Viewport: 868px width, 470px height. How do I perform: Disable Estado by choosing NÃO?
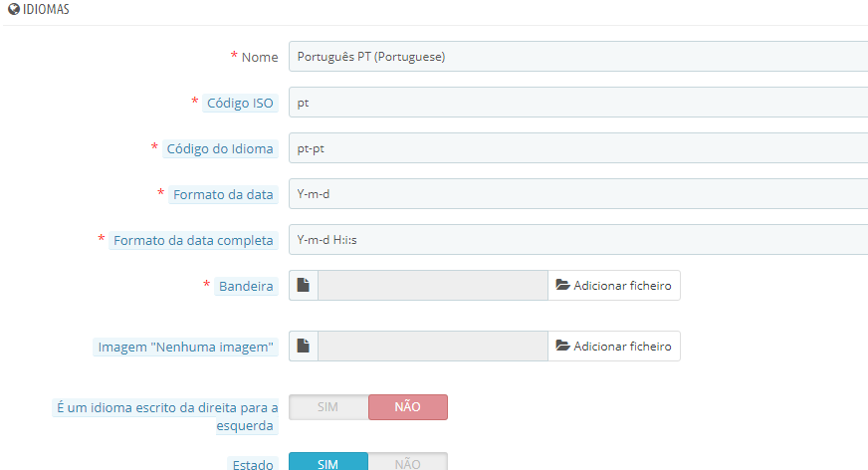pyautogui.click(x=408, y=462)
